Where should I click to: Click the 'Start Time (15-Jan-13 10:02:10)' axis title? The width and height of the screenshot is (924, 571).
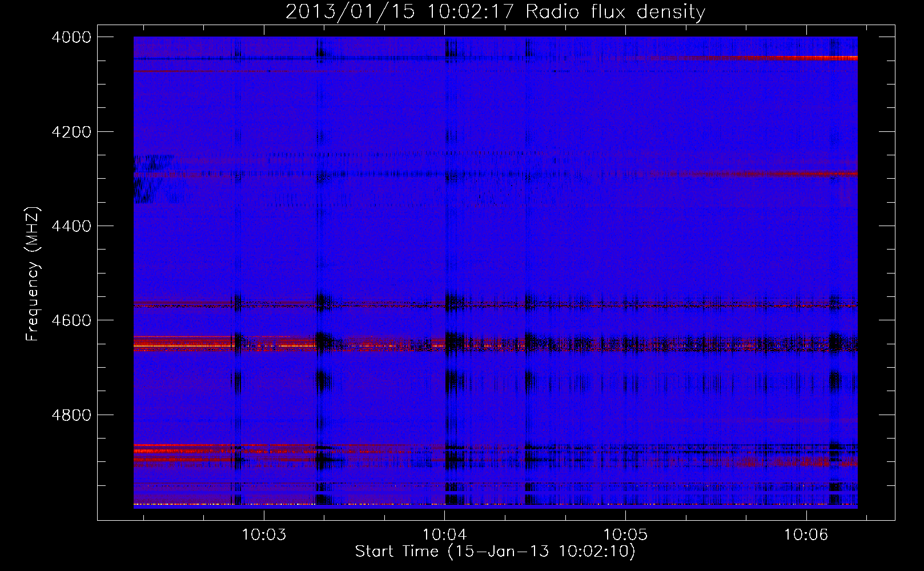[495, 552]
